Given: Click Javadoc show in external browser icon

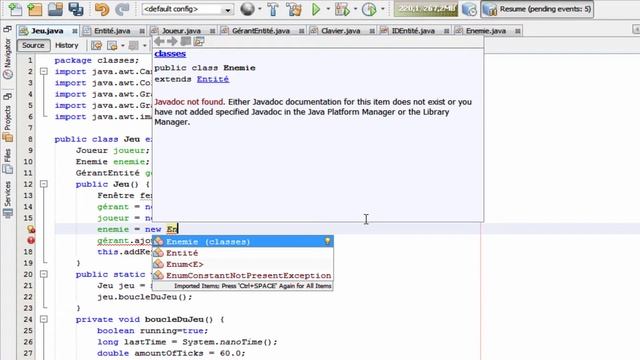Looking at the screenshot, I should point(186,41).
